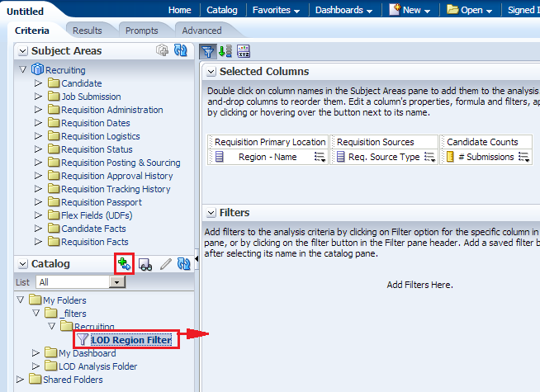Select Requisition Posting & Sourcing folder
540x392 pixels.
click(x=121, y=163)
